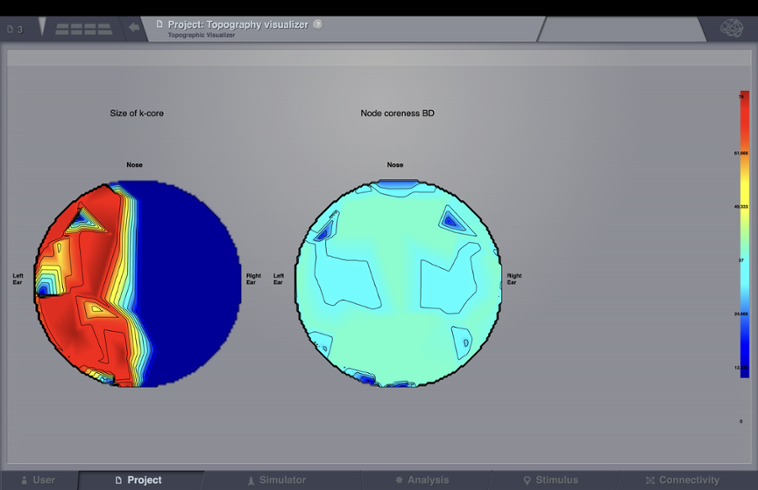Click the Size of k-core topography map
This screenshot has width=758, height=490.
[138, 283]
